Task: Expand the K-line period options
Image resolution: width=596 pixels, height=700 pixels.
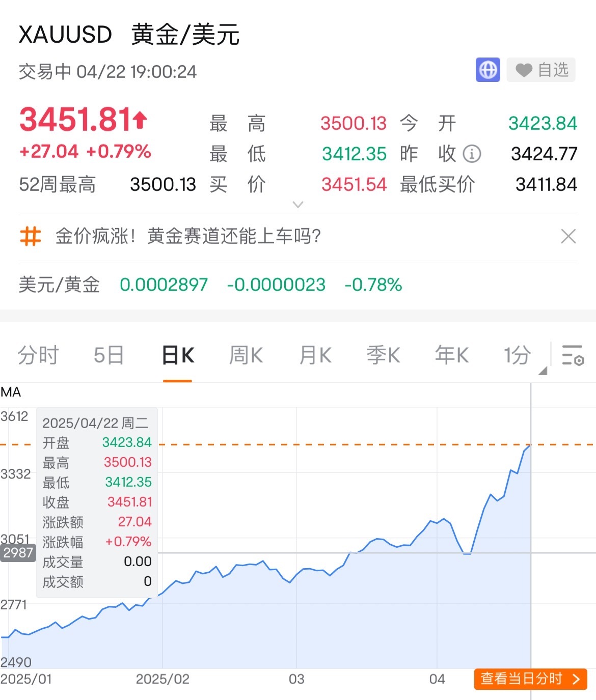Action: tap(516, 355)
